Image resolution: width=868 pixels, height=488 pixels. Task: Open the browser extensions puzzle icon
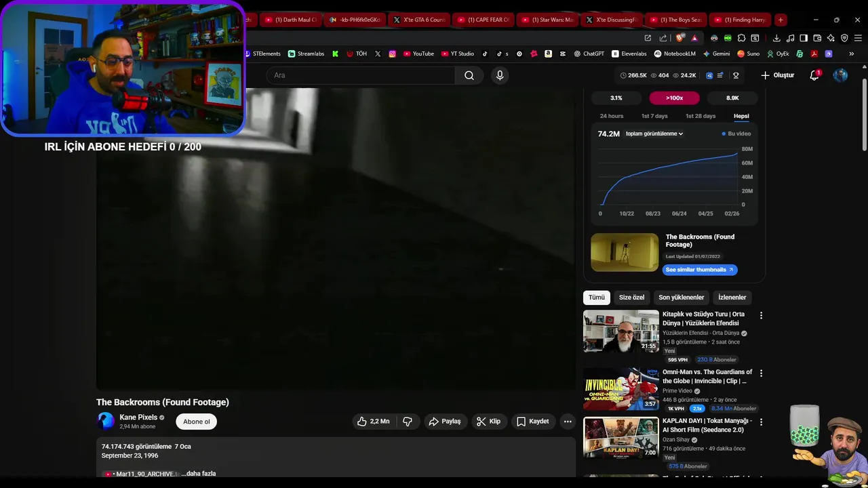[x=741, y=38]
